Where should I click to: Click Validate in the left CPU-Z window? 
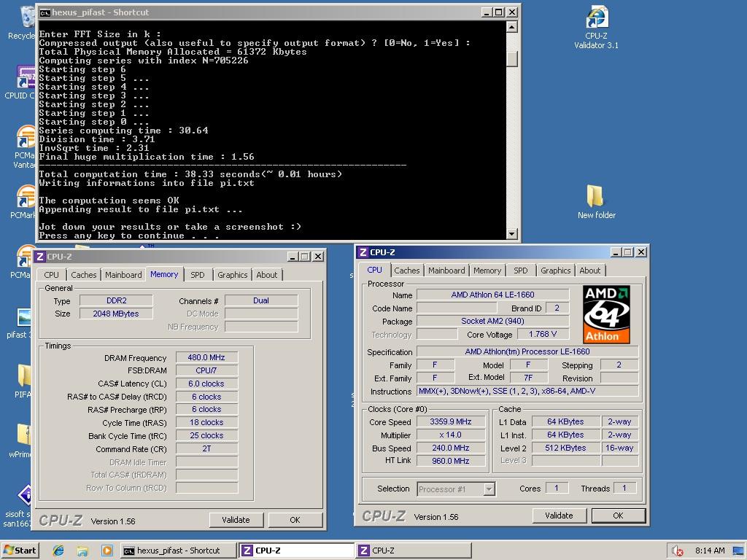tap(236, 520)
